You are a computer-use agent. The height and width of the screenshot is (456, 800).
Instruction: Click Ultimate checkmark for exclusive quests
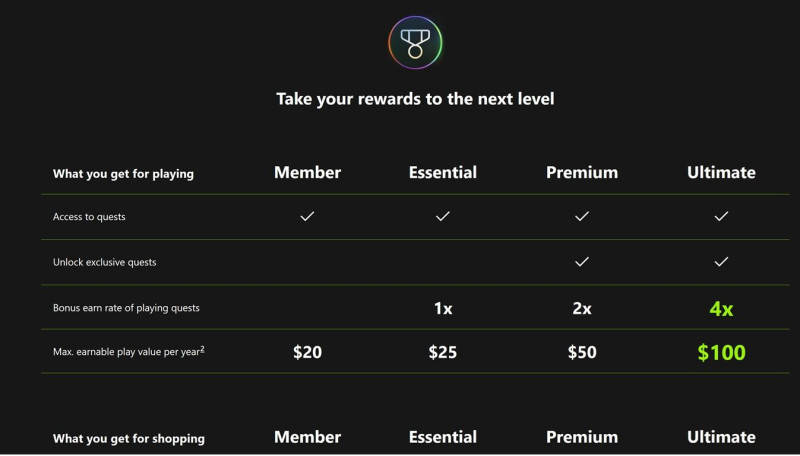(x=721, y=262)
